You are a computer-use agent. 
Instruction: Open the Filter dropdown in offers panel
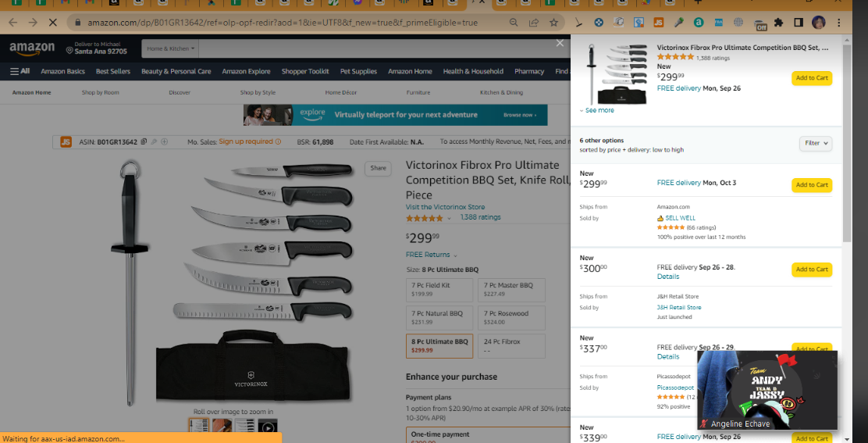click(x=816, y=144)
